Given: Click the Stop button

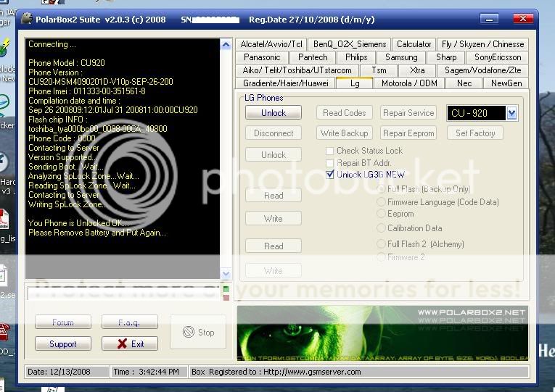Looking at the screenshot, I should [198, 333].
